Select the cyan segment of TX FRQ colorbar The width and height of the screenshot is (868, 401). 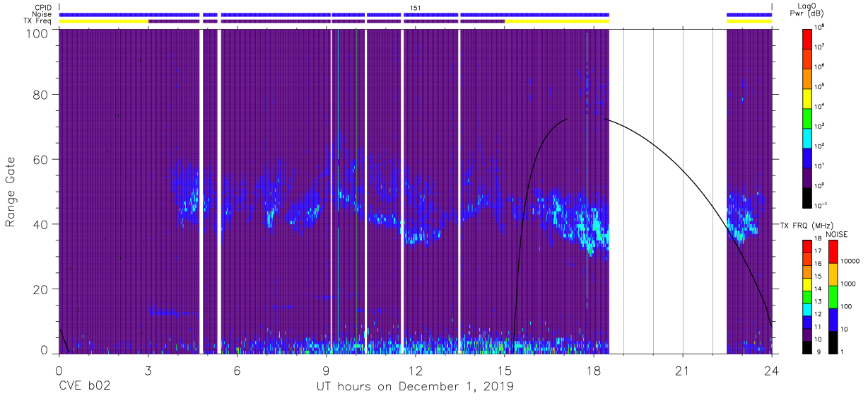pos(807,308)
